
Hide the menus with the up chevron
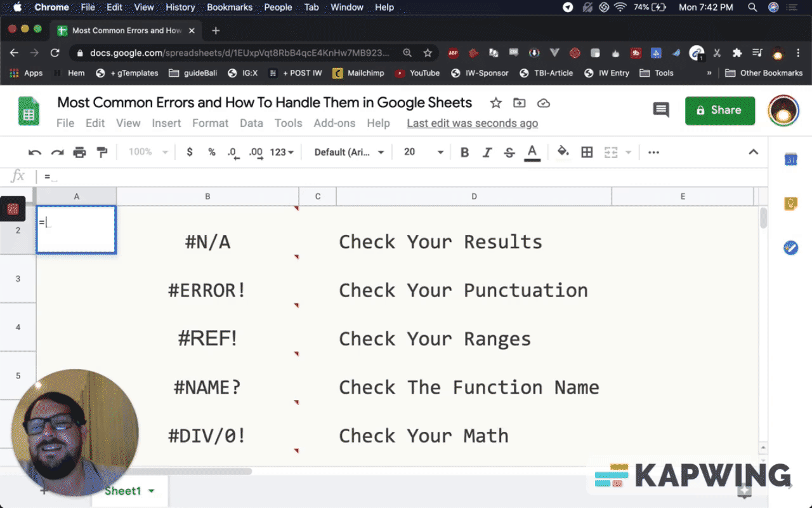tap(753, 152)
